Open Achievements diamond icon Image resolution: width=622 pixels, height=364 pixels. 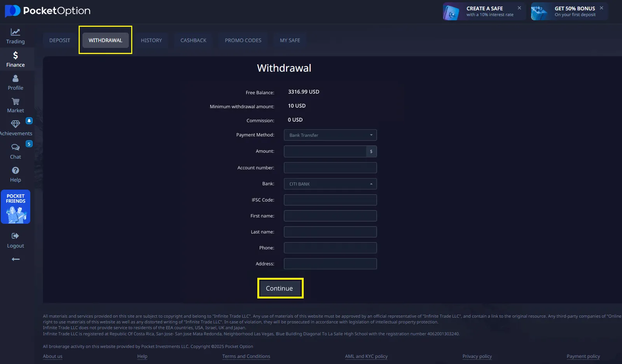16,124
